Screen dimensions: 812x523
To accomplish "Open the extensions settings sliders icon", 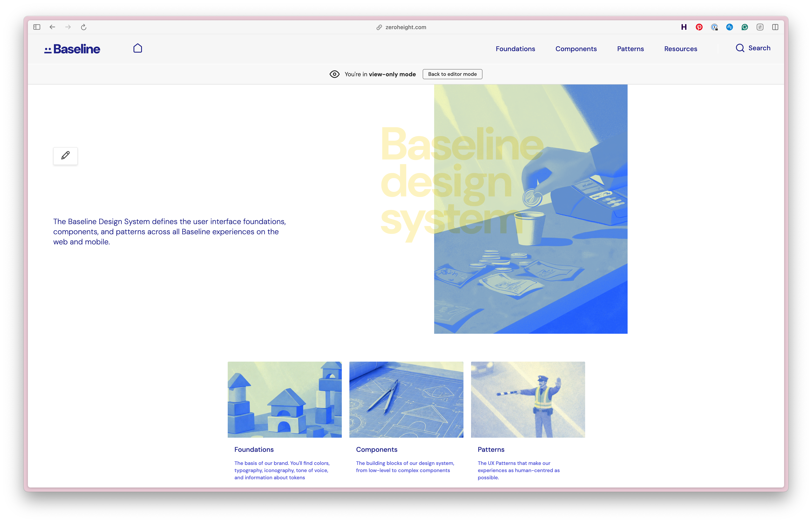I will coord(760,27).
